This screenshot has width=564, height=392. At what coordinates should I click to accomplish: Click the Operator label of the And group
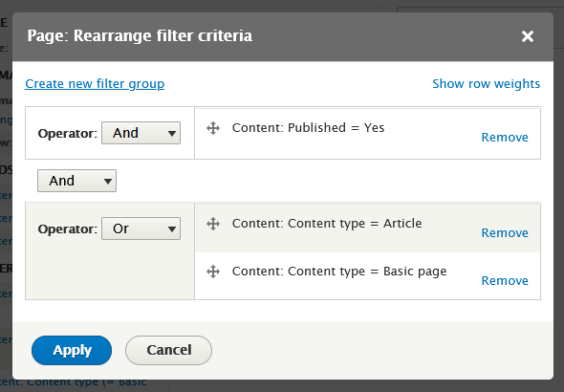[68, 134]
